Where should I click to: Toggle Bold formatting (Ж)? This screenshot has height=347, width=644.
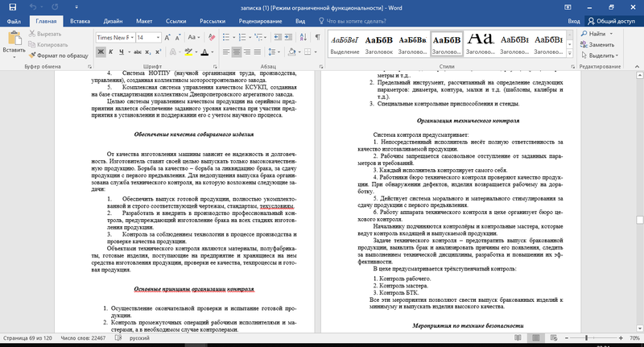(101, 53)
